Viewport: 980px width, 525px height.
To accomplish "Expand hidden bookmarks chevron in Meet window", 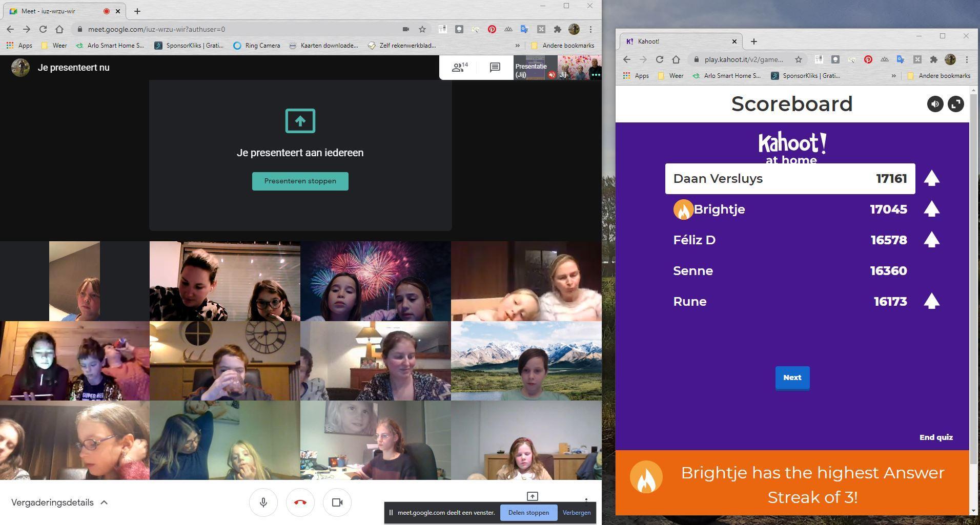I will (x=518, y=45).
